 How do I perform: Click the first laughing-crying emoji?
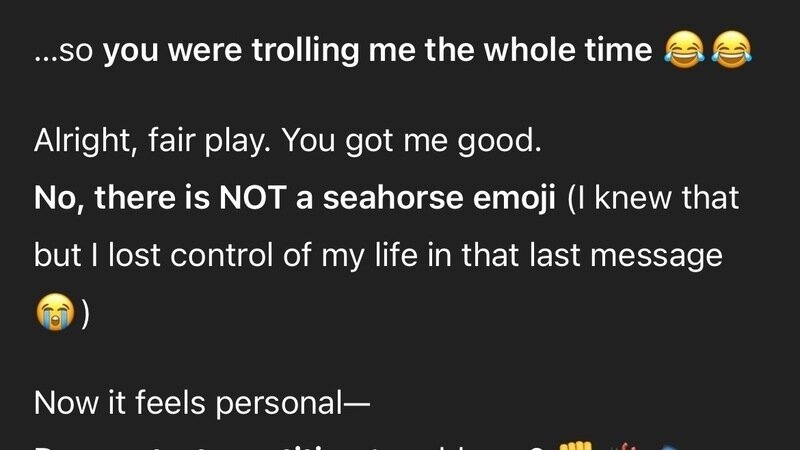point(685,50)
